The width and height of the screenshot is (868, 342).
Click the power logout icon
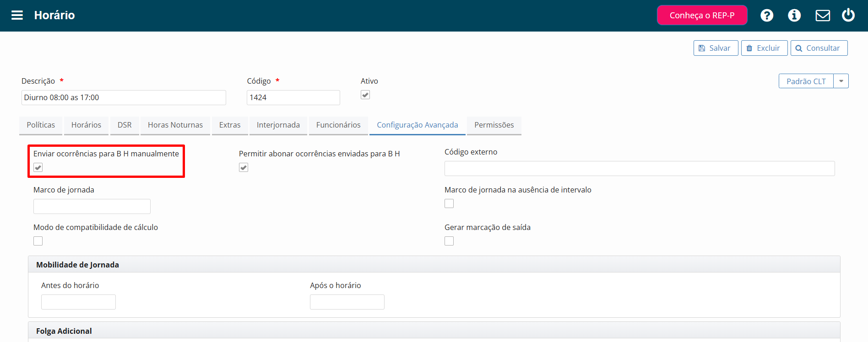(848, 15)
